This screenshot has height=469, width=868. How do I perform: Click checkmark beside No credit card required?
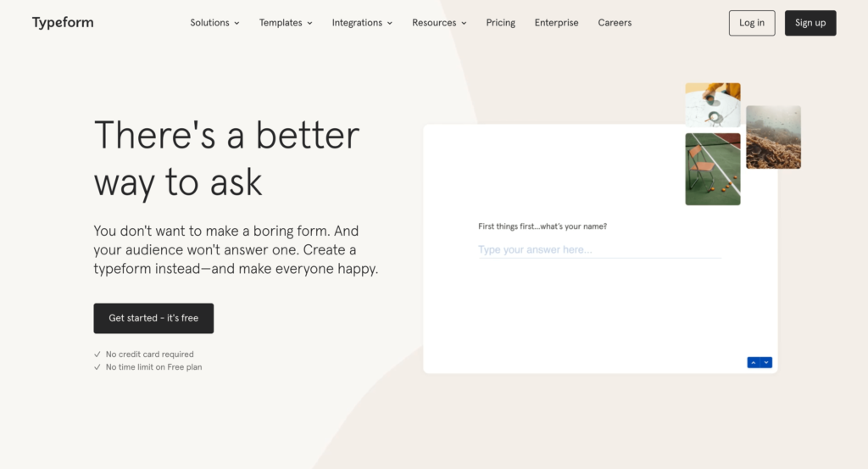click(x=97, y=355)
